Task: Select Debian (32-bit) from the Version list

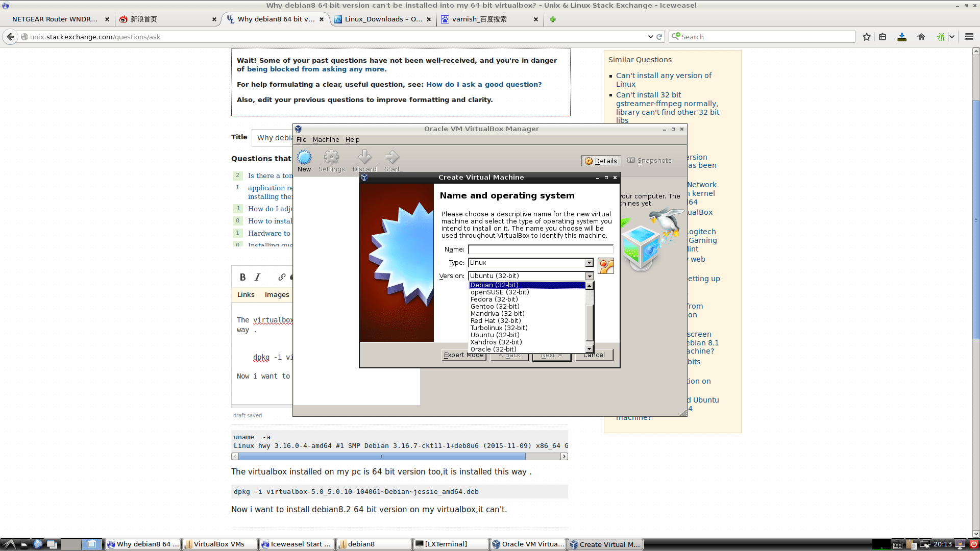Action: [x=510, y=285]
